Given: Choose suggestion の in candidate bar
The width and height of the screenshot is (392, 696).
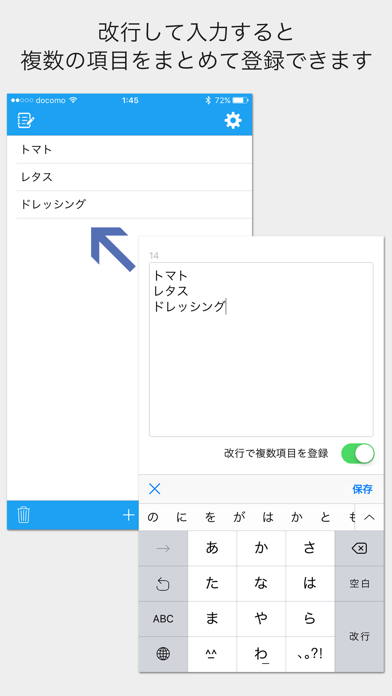Looking at the screenshot, I should point(153,517).
